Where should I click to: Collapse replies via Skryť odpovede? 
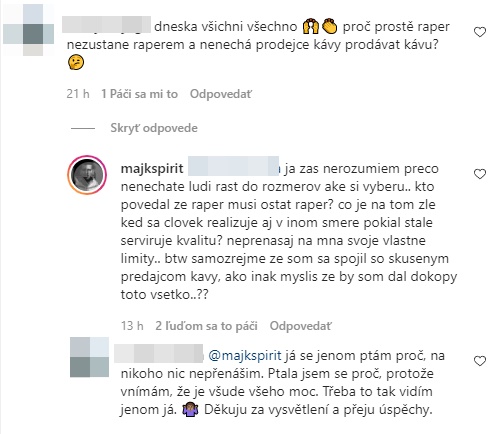coord(154,128)
